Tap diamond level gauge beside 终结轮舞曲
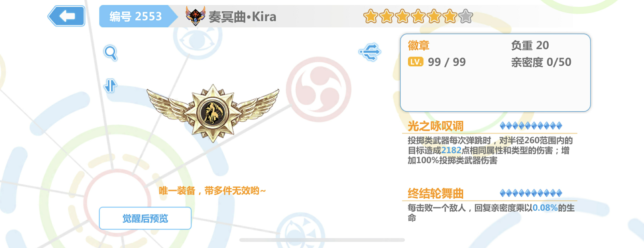The width and height of the screenshot is (644, 248). coord(531,193)
